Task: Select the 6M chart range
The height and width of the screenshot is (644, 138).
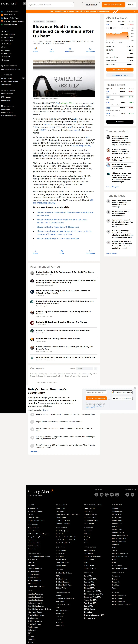Action: [x=118, y=28]
